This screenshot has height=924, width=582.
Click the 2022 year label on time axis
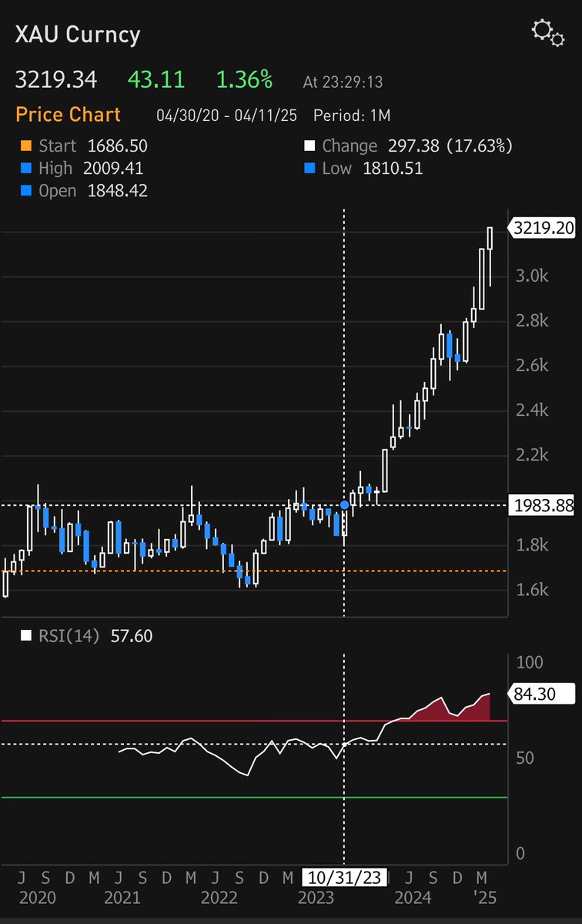[x=219, y=898]
